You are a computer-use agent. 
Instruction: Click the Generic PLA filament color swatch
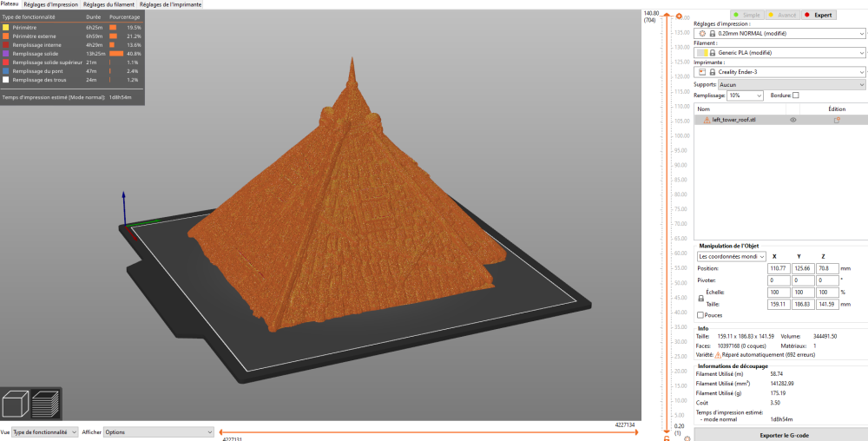tap(702, 53)
